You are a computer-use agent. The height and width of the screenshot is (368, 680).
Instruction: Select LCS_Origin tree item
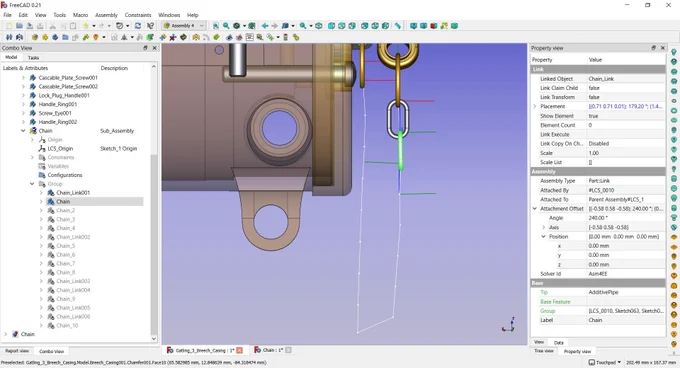click(x=60, y=149)
